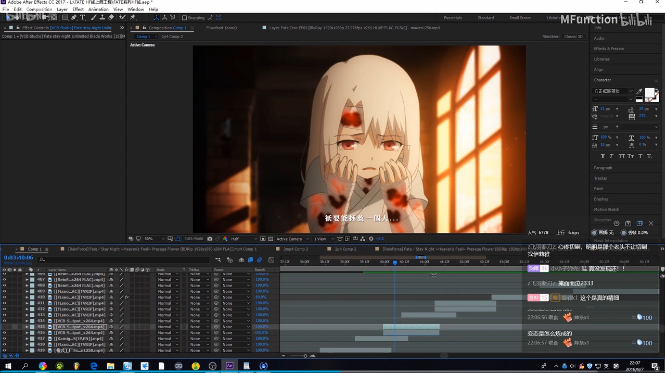Switch to Small Screen workspace

(x=520, y=18)
